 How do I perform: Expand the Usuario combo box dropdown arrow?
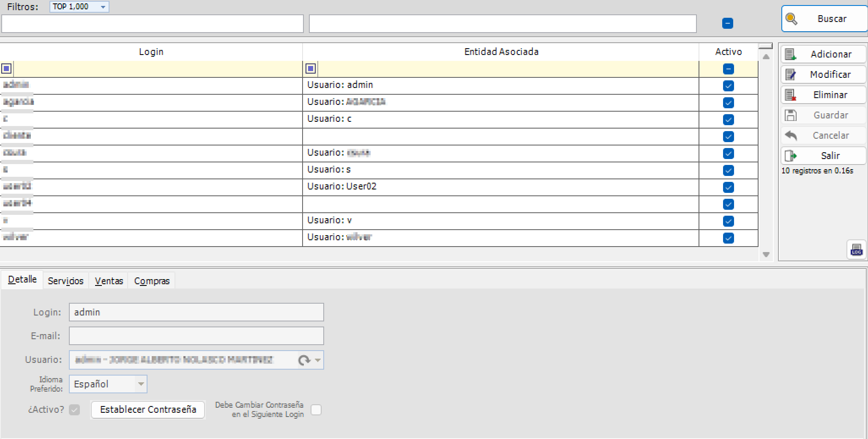[x=317, y=360]
